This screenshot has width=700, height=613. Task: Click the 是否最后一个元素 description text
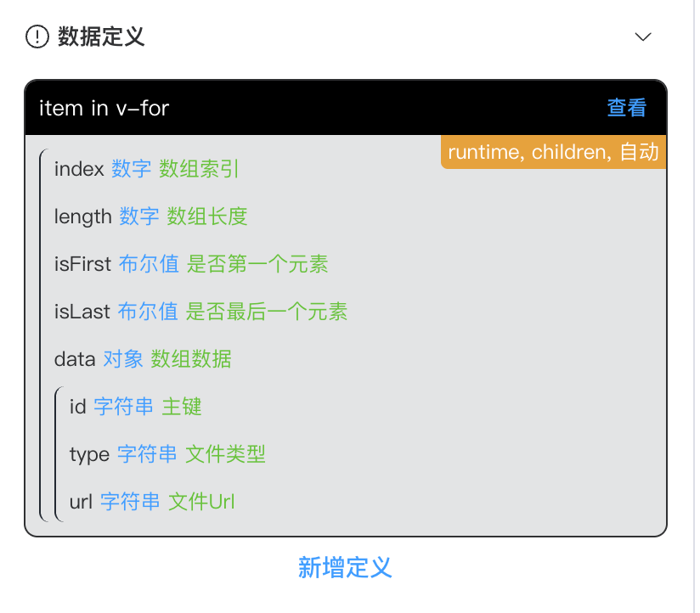point(267,312)
